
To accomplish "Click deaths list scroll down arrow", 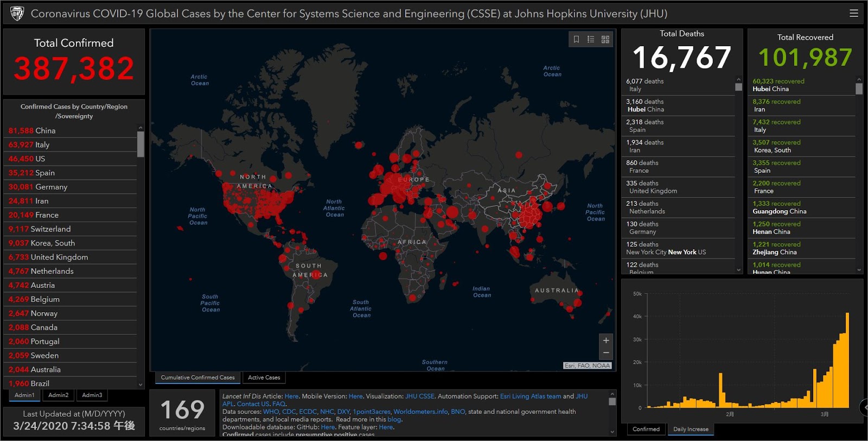I will click(738, 270).
